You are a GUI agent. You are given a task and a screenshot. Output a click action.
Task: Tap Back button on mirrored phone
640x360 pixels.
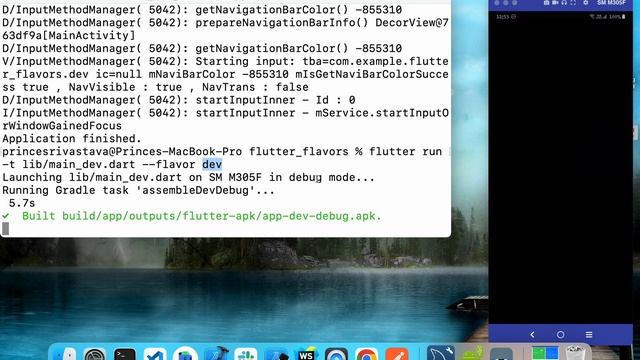[x=532, y=335]
